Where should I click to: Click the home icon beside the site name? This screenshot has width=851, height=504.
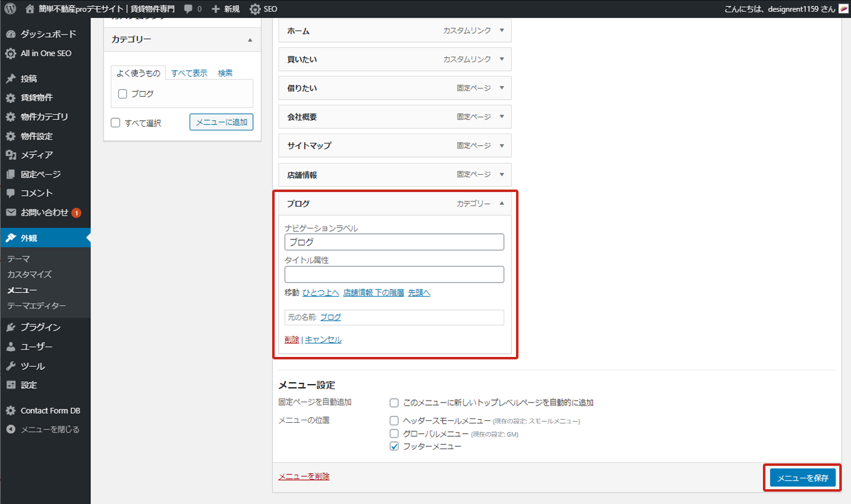[30, 9]
